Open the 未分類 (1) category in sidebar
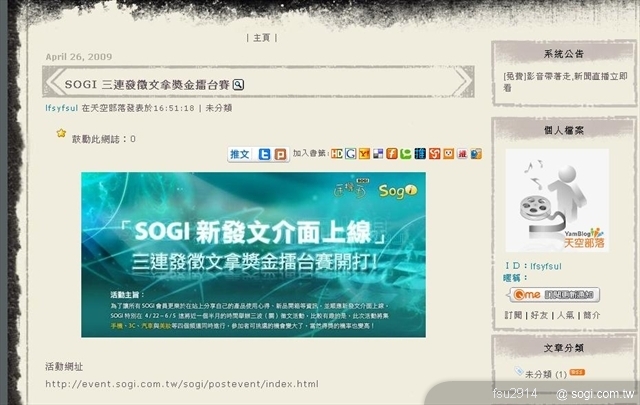This screenshot has height=405, width=640. (546, 374)
